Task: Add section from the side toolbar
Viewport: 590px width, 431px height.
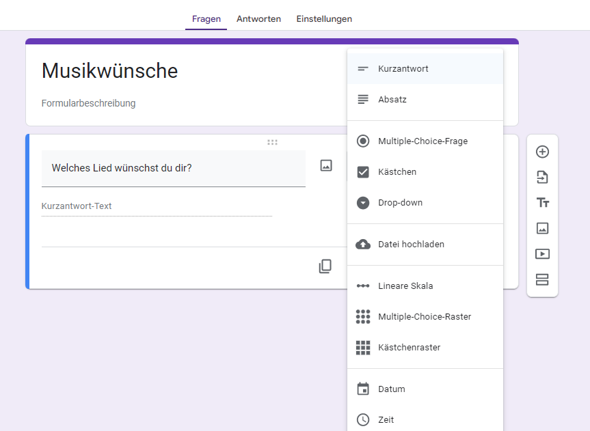Action: click(542, 279)
